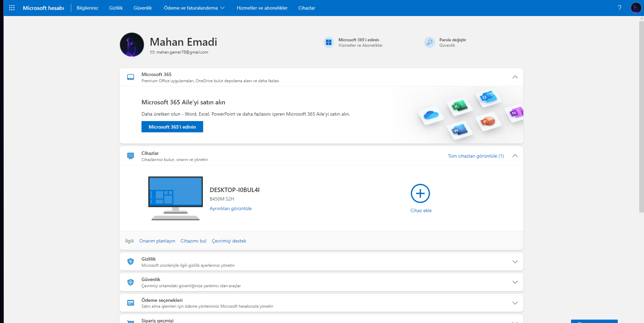Click the Sipariş geçmişi section title
This screenshot has width=644, height=323.
pyautogui.click(x=158, y=321)
